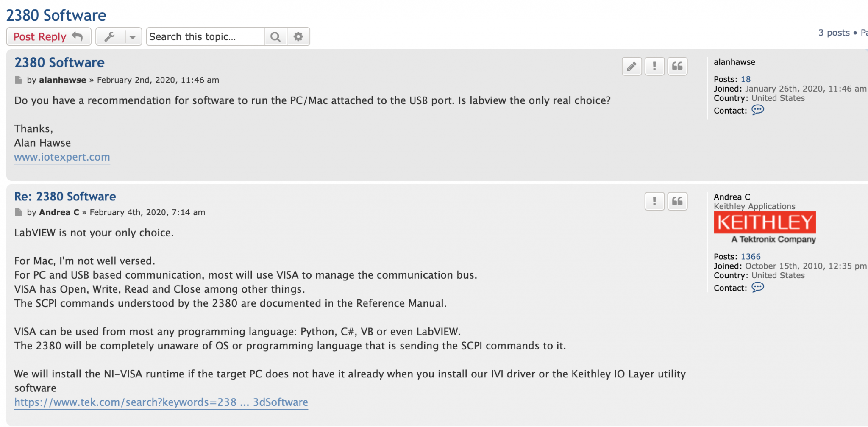
Task: Open the www.iotexpert.com link
Action: [x=62, y=157]
